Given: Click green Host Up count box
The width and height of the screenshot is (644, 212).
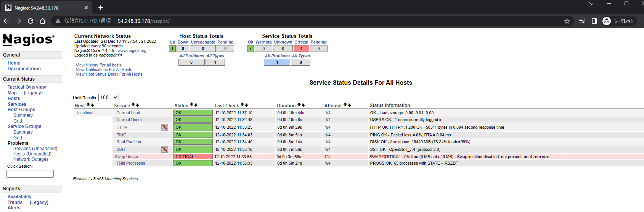Looking at the screenshot, I should pos(172,49).
